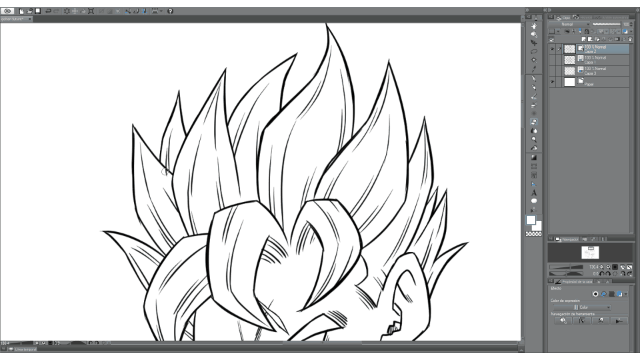Switch to the Navigator panel tab

coord(567,239)
